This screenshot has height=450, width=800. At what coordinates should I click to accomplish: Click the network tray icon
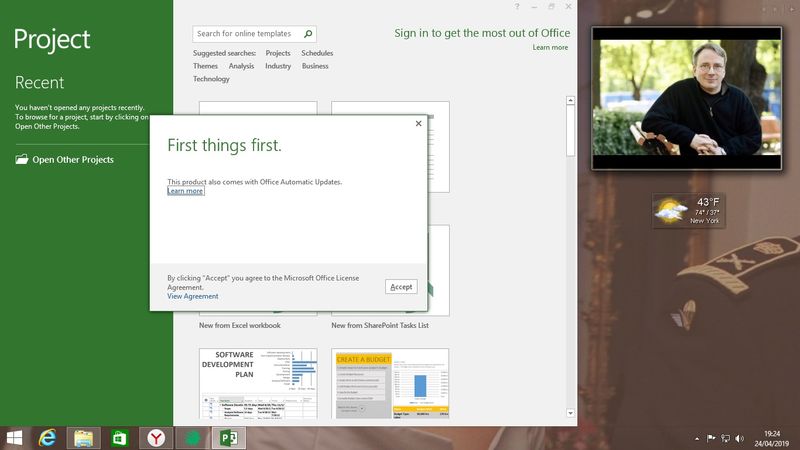pos(725,438)
